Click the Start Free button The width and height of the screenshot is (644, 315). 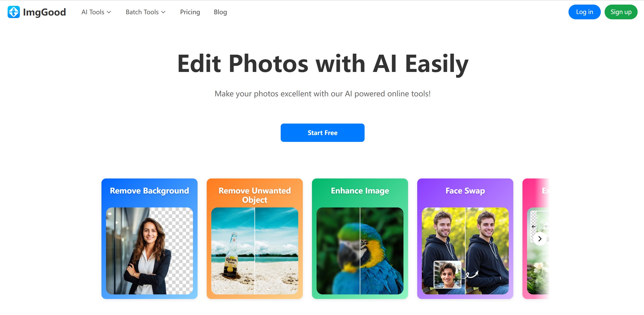pyautogui.click(x=322, y=133)
